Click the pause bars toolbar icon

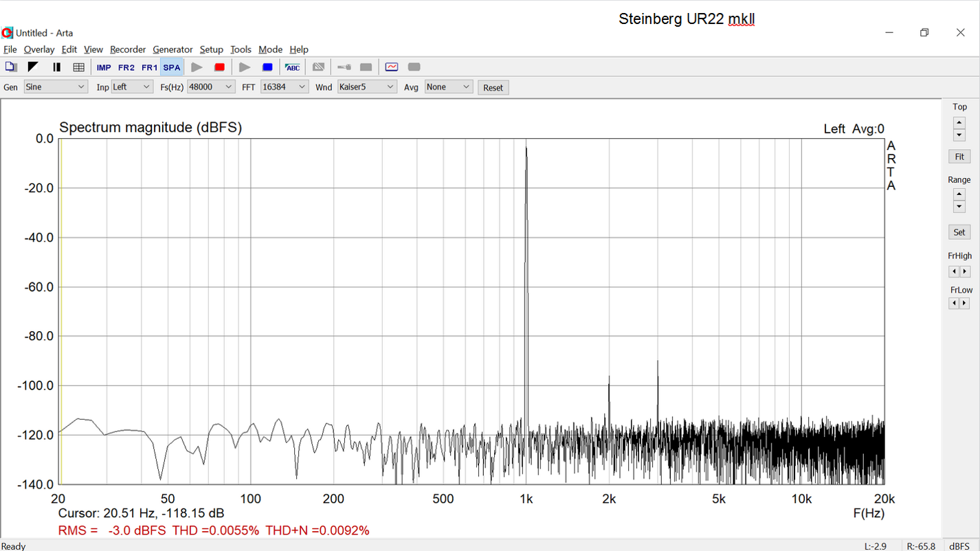pos(56,67)
